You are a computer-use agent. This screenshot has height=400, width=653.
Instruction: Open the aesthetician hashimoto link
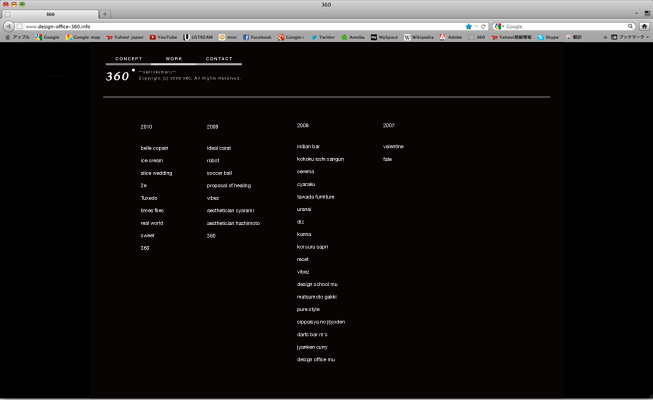pyautogui.click(x=233, y=223)
